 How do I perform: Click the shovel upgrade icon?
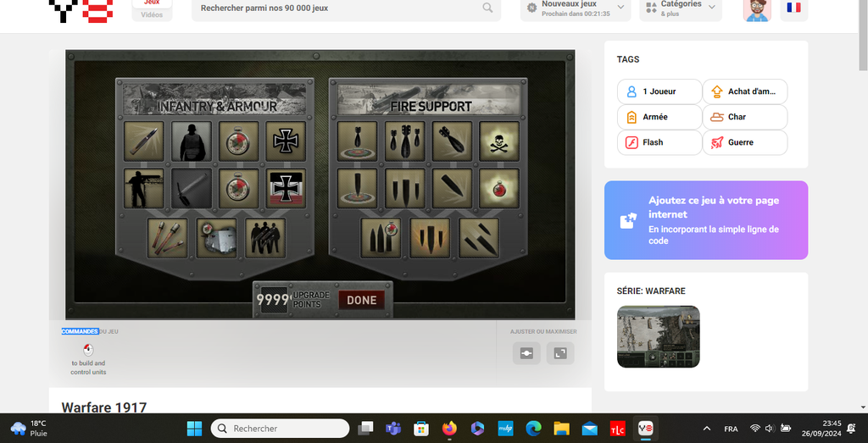tap(192, 188)
